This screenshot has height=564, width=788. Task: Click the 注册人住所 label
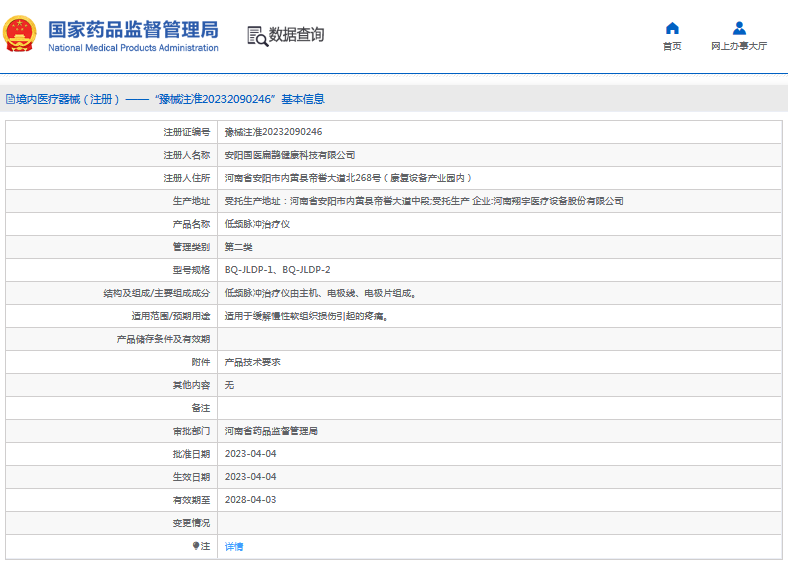[x=186, y=178]
